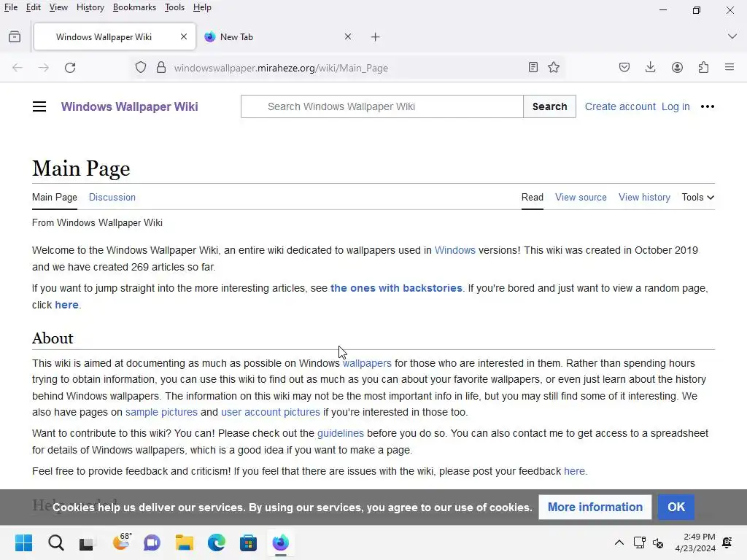747x560 pixels.
Task: Click the Firefox View icon
Action: pos(15,36)
